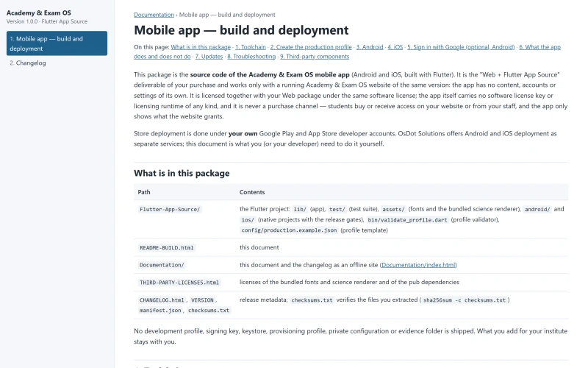
Task: Click the lib/ code label
Action: (300, 209)
